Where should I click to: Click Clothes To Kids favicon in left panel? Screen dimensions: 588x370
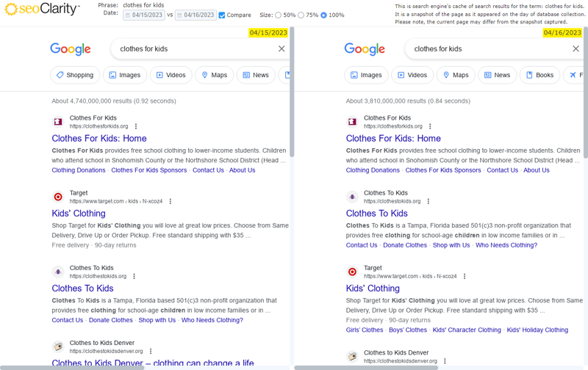58,272
